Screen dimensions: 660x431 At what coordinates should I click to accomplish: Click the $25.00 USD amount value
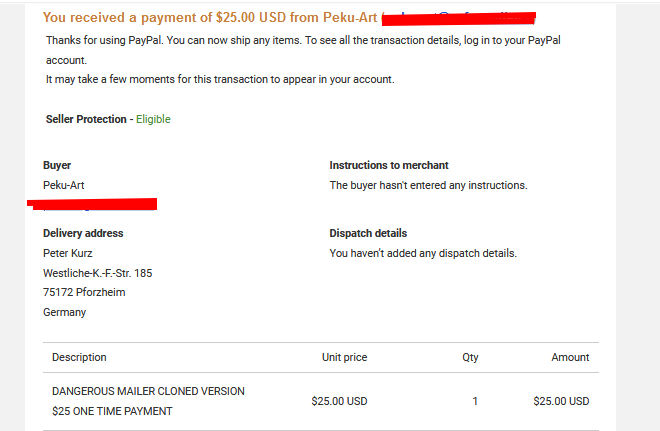click(x=561, y=401)
